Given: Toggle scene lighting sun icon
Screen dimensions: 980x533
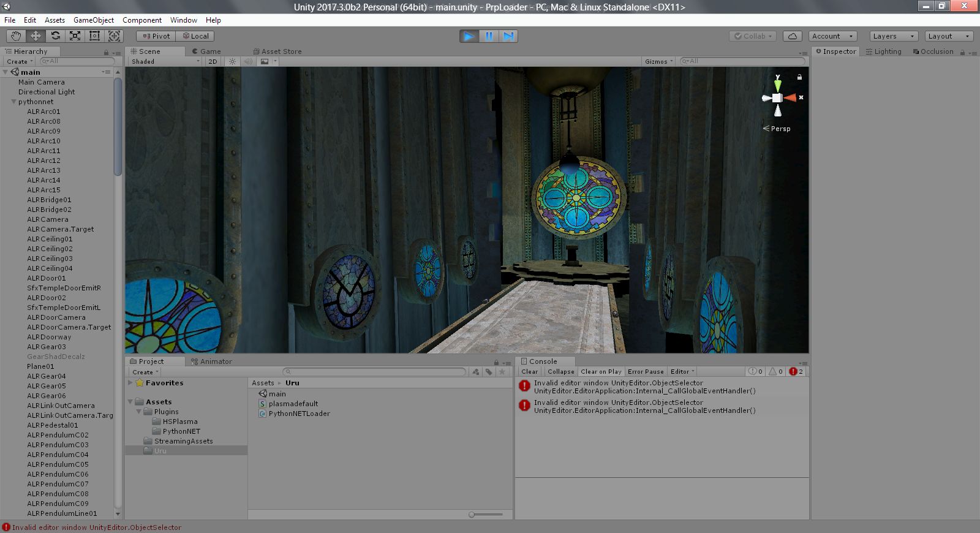Looking at the screenshot, I should pyautogui.click(x=232, y=61).
